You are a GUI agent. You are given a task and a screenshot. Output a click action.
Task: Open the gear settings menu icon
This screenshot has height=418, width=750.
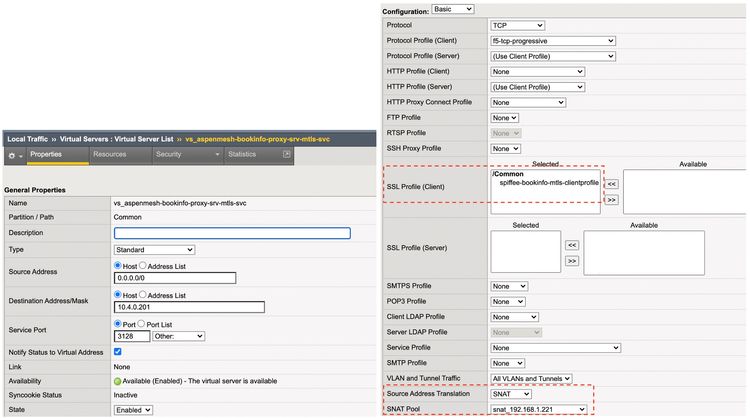click(12, 155)
